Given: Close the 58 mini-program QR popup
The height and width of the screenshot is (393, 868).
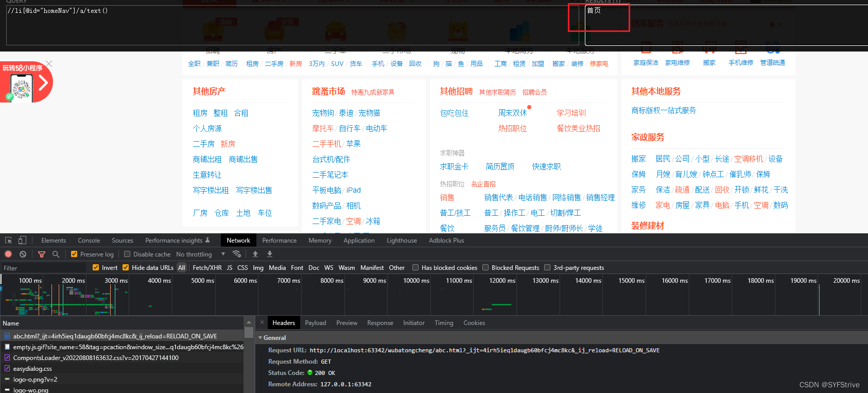Looking at the screenshot, I should [49, 64].
